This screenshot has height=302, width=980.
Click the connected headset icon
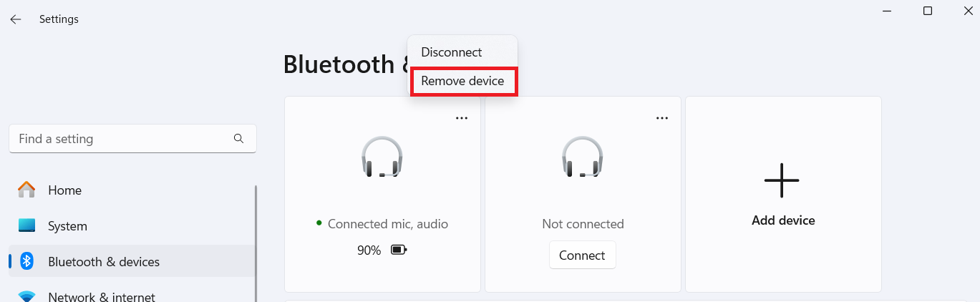[x=382, y=157]
